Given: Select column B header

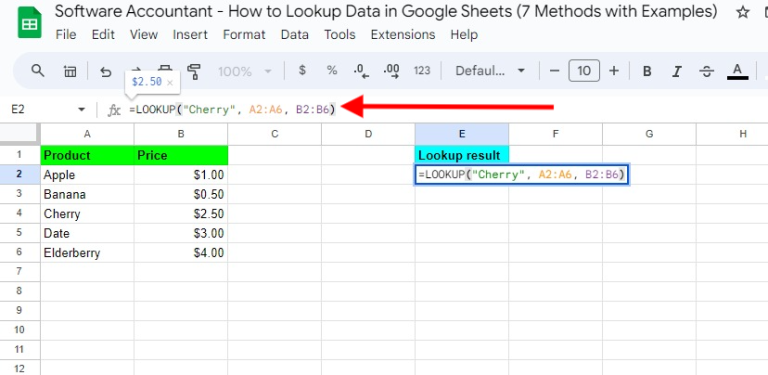Looking at the screenshot, I should (x=181, y=134).
